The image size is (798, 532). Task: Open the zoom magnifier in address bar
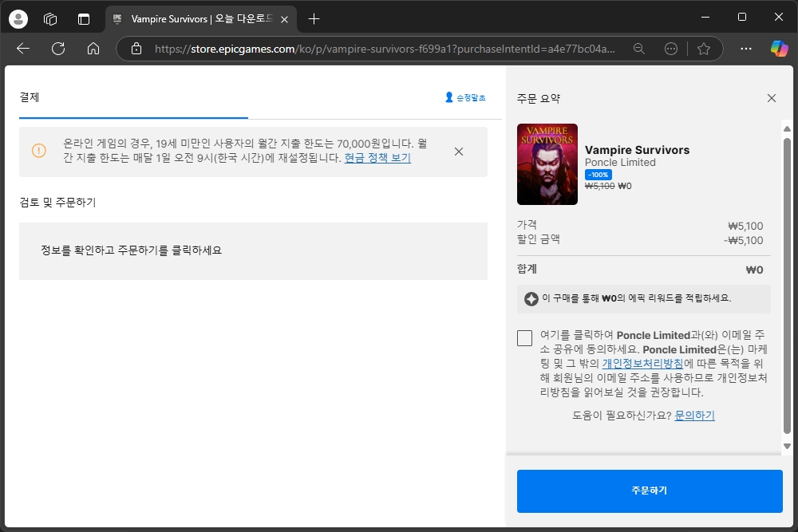click(638, 49)
